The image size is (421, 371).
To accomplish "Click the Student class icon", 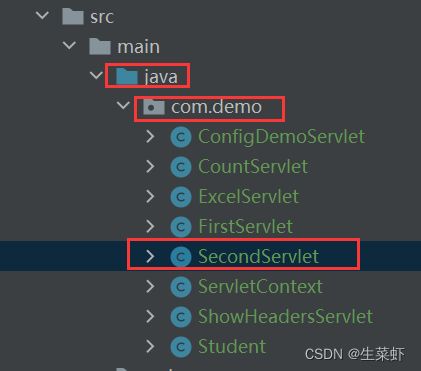I will 181,347.
